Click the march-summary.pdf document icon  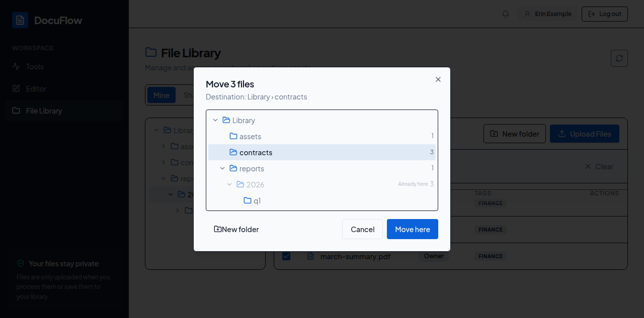click(310, 256)
